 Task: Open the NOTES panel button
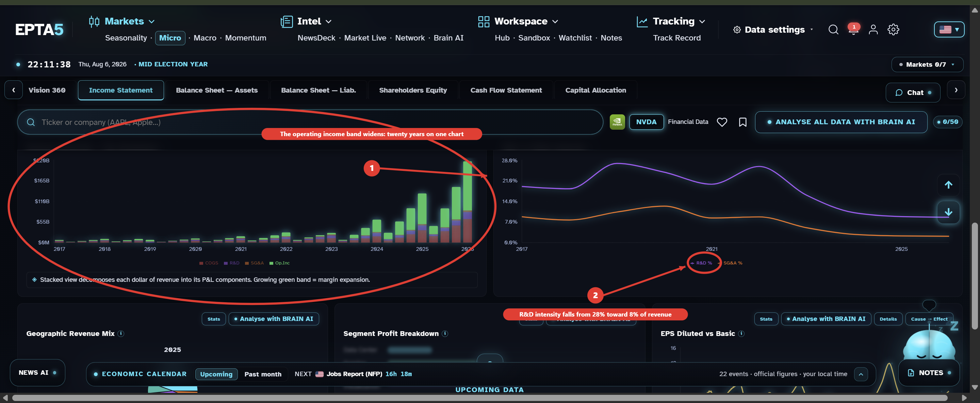929,373
